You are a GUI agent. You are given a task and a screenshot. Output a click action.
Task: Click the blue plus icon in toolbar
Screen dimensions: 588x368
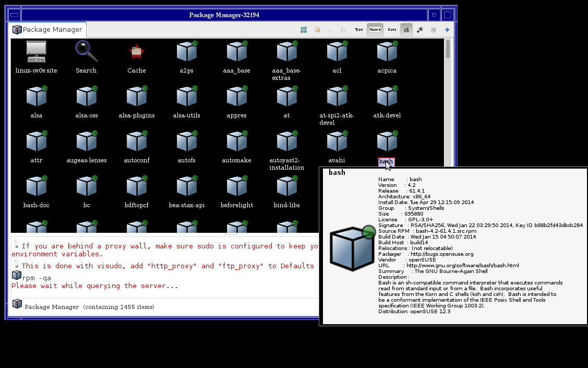pyautogui.click(x=447, y=30)
